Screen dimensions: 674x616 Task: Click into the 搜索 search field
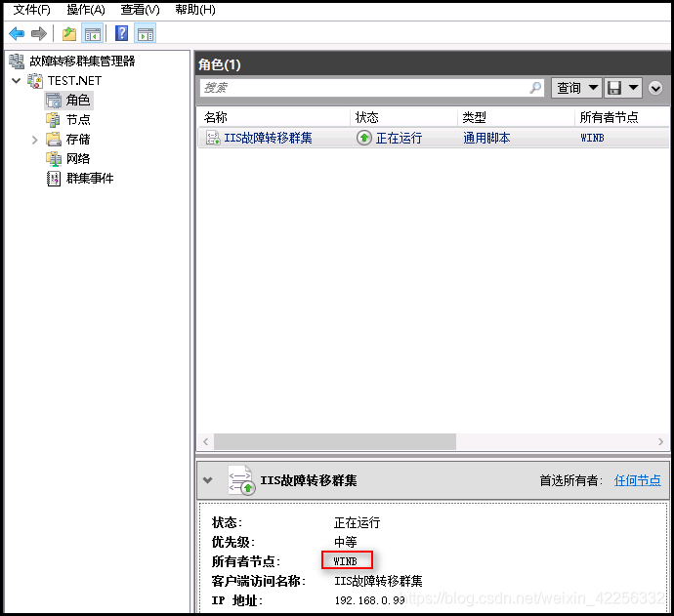tap(372, 88)
